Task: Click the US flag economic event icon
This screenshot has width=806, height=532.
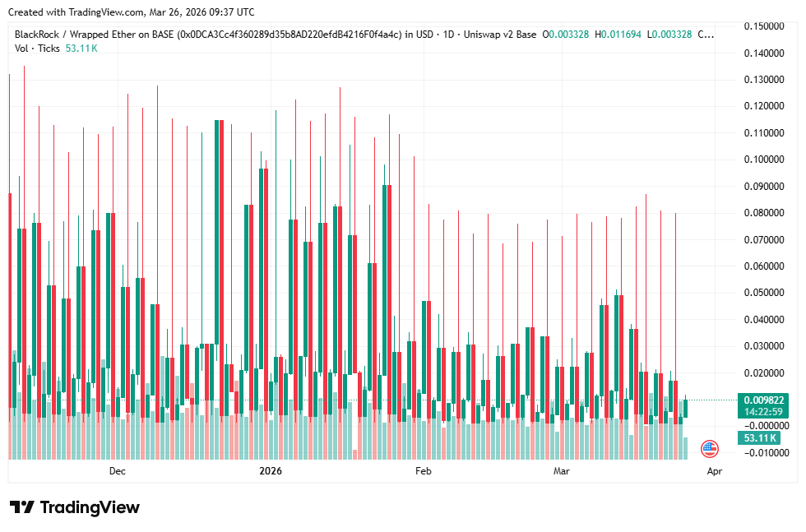Action: coord(709,449)
